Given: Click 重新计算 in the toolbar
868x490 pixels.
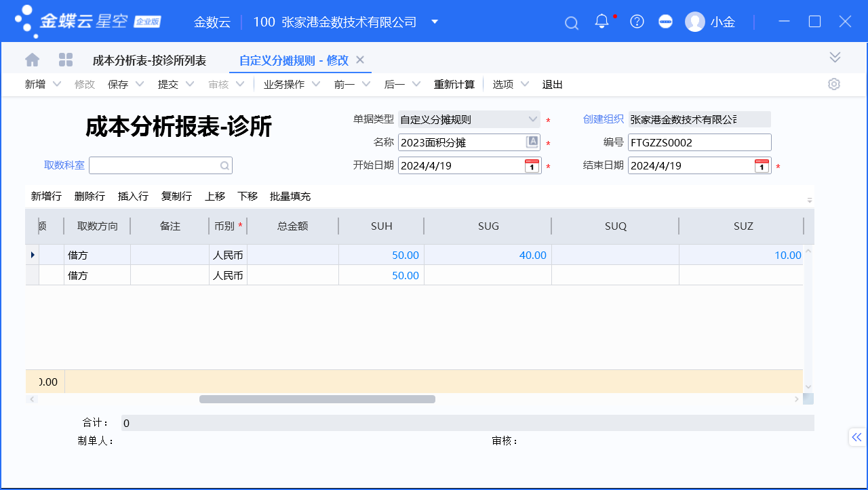Looking at the screenshot, I should tap(454, 84).
